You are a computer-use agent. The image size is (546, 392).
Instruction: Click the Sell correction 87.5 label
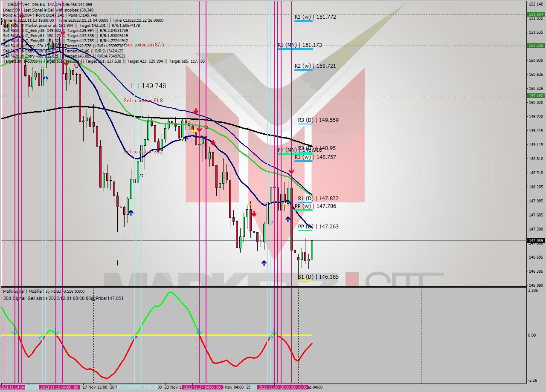(x=145, y=45)
